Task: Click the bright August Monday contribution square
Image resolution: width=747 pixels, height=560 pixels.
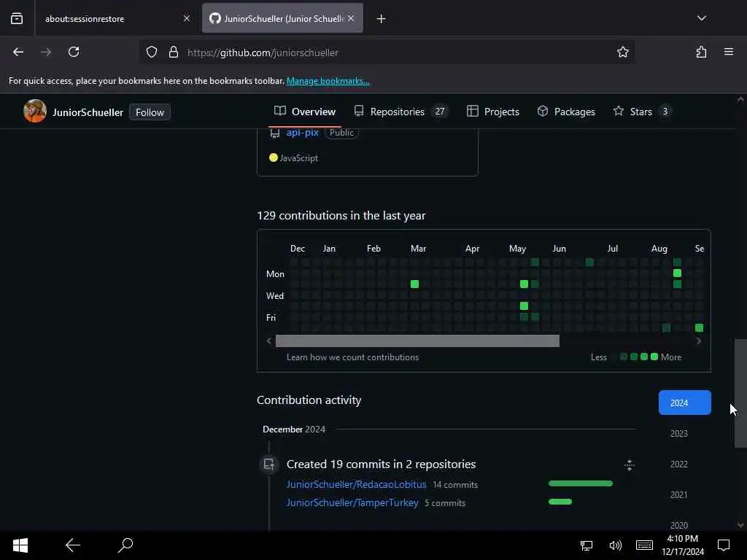Action: coord(677,273)
